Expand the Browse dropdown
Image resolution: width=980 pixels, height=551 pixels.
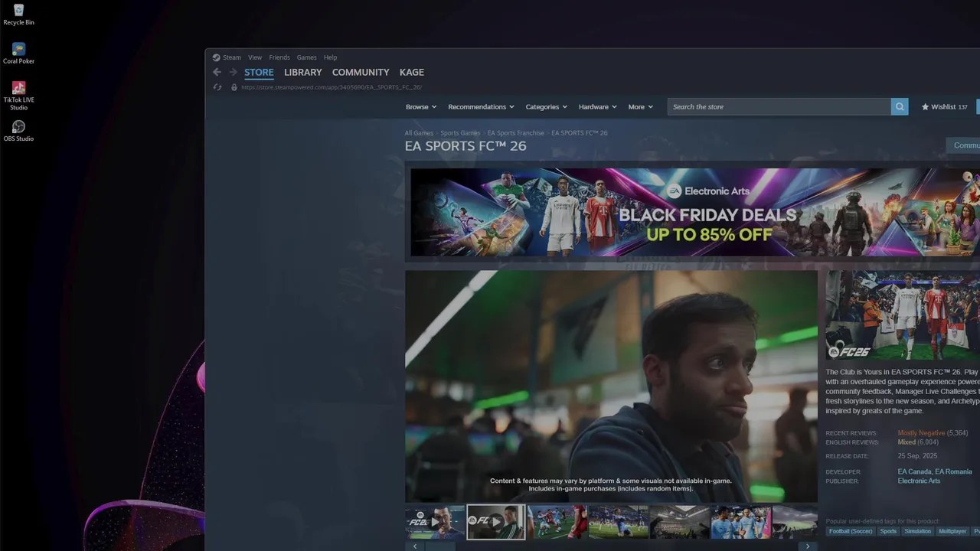click(421, 107)
